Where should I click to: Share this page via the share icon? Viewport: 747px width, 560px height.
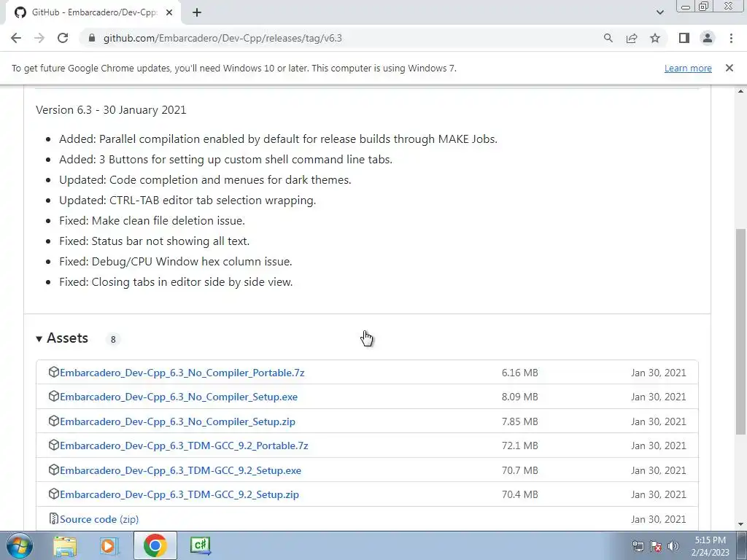[632, 38]
